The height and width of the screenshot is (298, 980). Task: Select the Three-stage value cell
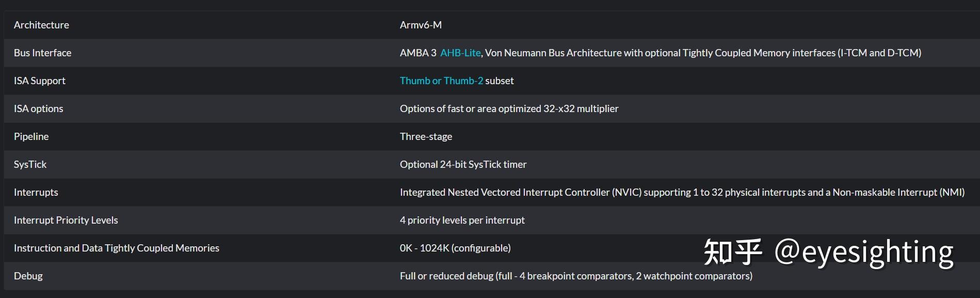tap(426, 136)
